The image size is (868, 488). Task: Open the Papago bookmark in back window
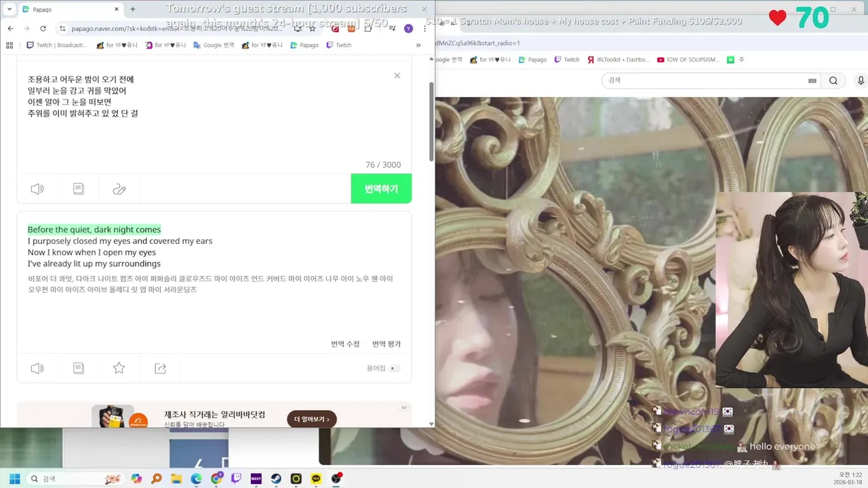click(532, 60)
